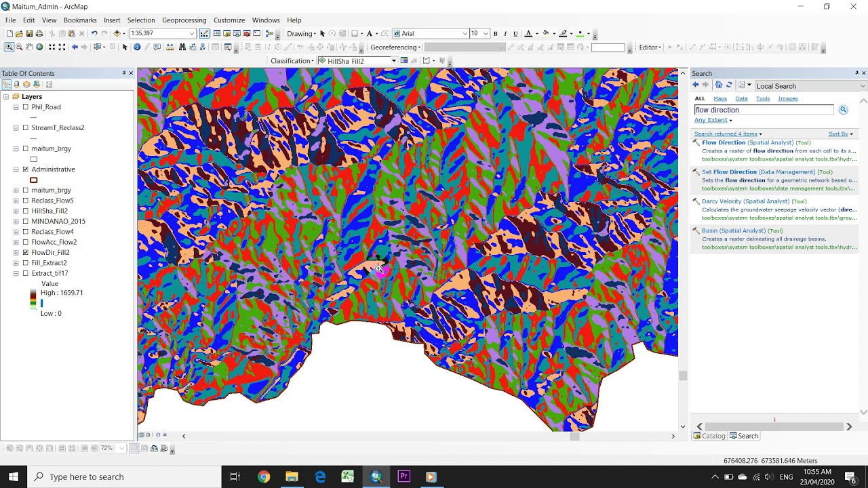The height and width of the screenshot is (488, 868).
Task: Open the Customize menu
Action: [x=229, y=20]
